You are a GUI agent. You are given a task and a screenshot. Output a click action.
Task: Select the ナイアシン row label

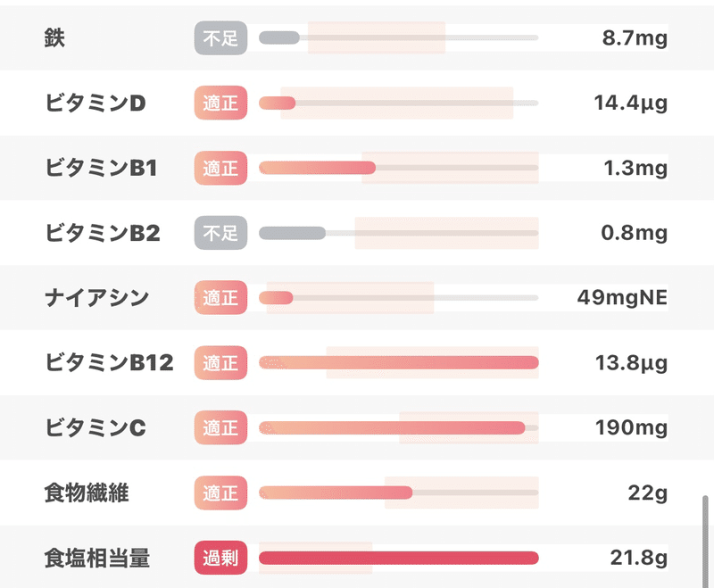click(x=96, y=298)
